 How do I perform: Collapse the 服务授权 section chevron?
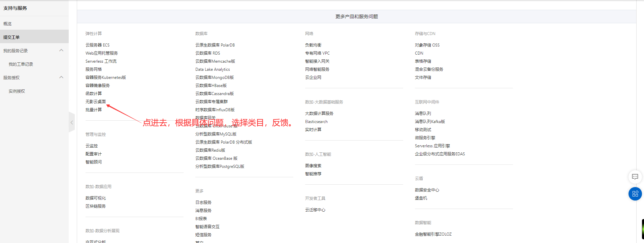coord(61,77)
